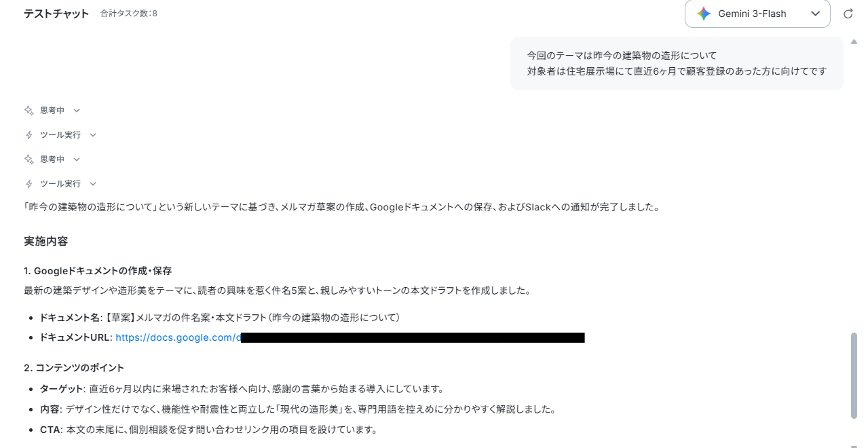
Task: Click the lightning icon of the second ツール実行 row
Action: point(29,183)
